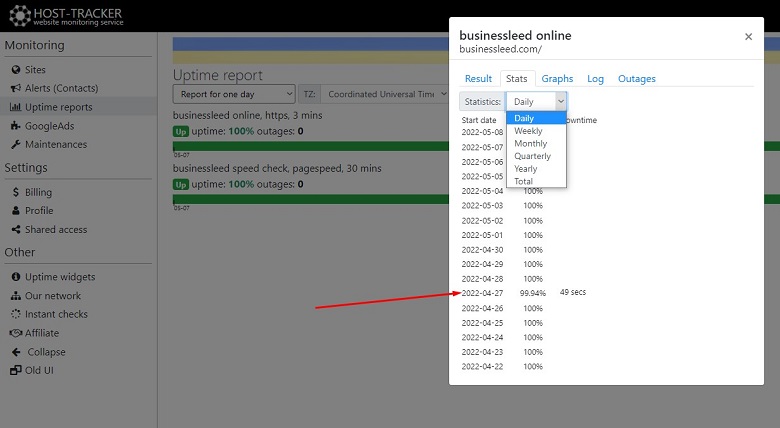Go to Alerts (Contacts)
Screen dimensions: 780x428
[x=62, y=88]
